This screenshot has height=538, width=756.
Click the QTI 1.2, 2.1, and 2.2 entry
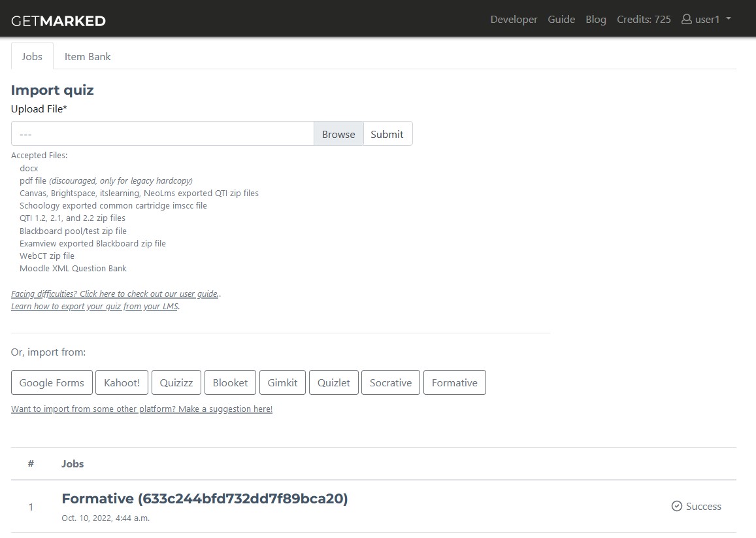point(73,218)
